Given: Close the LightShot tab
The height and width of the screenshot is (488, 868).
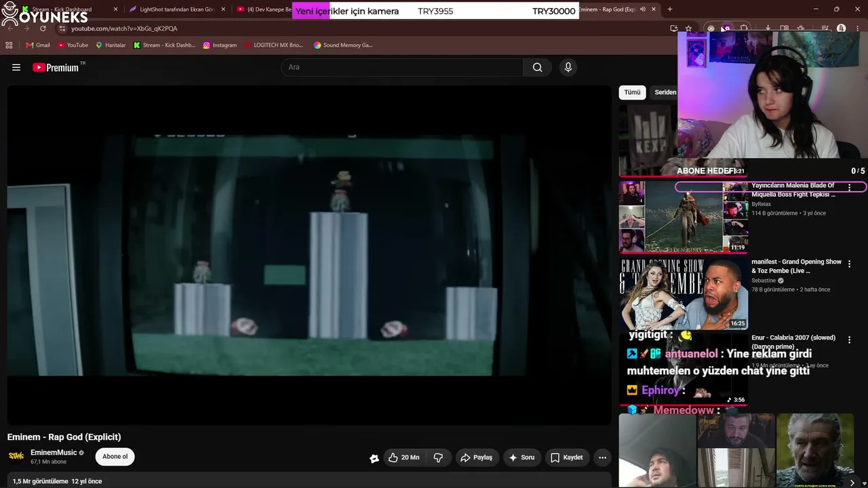Looking at the screenshot, I should (222, 9).
